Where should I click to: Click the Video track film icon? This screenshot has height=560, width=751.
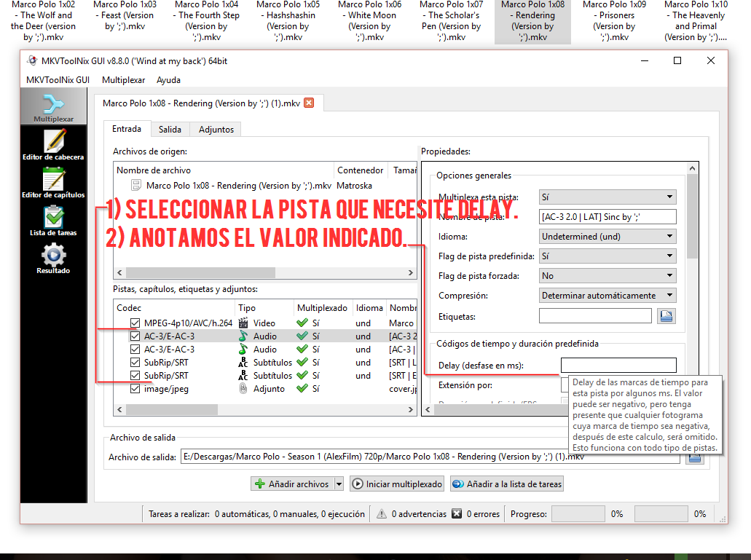click(243, 323)
